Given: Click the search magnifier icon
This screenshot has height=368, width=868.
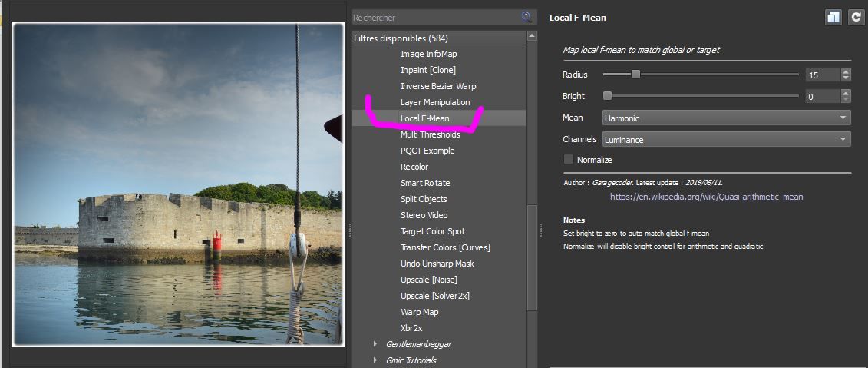Looking at the screenshot, I should tap(526, 17).
